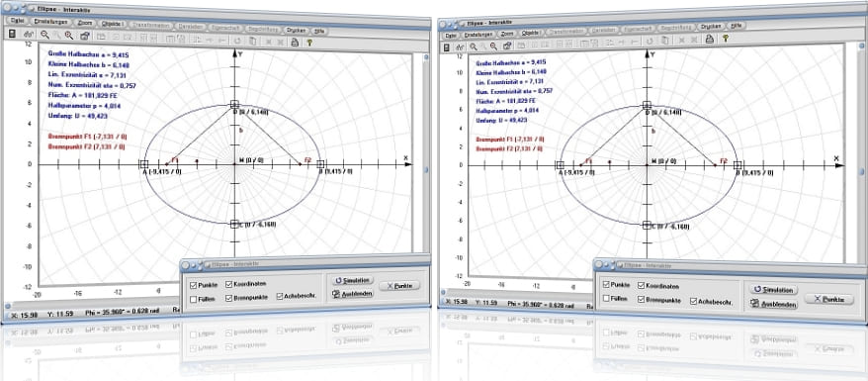Click the greyed refresh arrow icon in right window
Viewport: 868px width, 381px height.
tap(650, 41)
